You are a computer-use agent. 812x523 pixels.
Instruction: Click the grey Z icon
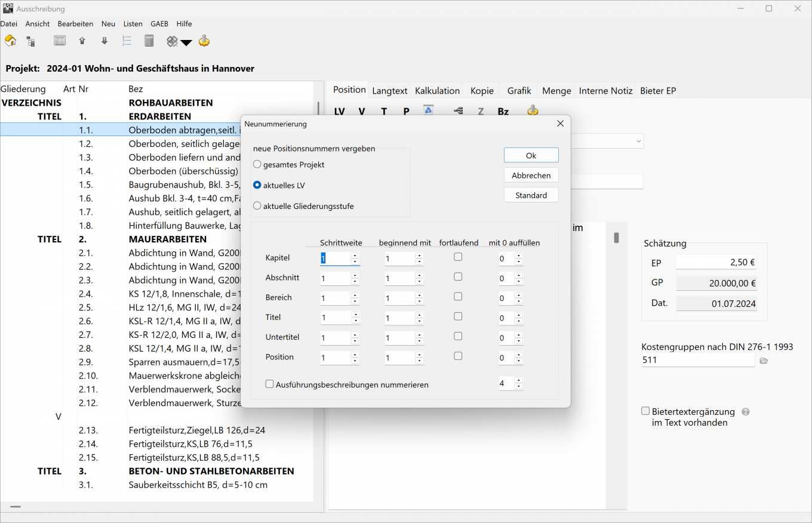(x=481, y=111)
